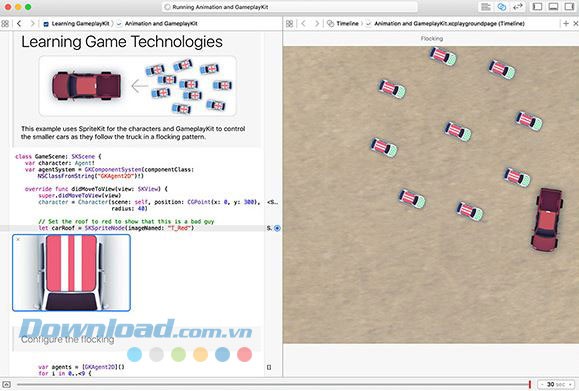Click the radius: 40) code line
This screenshot has width=579, height=391.
pyautogui.click(x=129, y=209)
